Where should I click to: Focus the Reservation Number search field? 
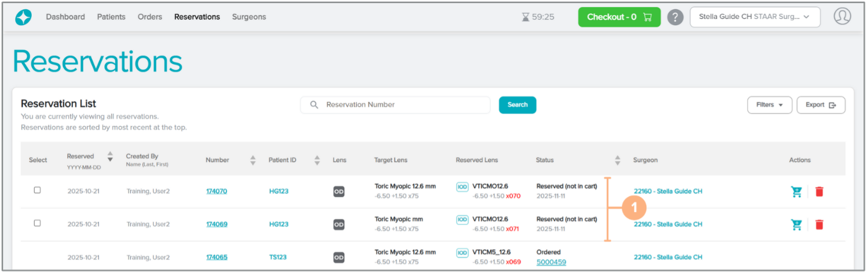(401, 105)
